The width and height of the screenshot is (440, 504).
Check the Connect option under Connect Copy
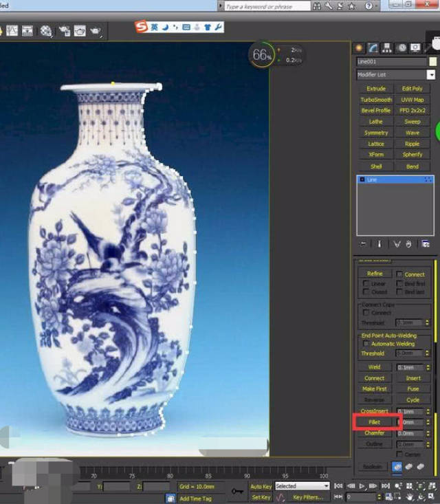click(x=366, y=313)
